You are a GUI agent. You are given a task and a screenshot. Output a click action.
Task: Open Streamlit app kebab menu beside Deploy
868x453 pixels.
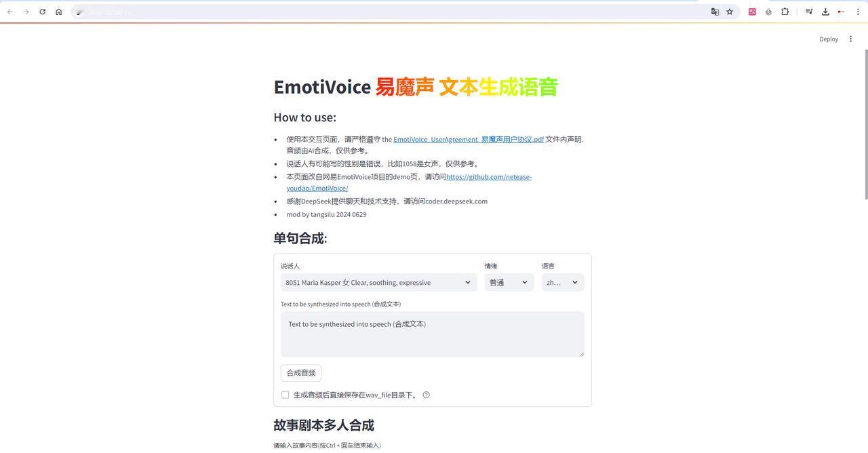pos(850,39)
